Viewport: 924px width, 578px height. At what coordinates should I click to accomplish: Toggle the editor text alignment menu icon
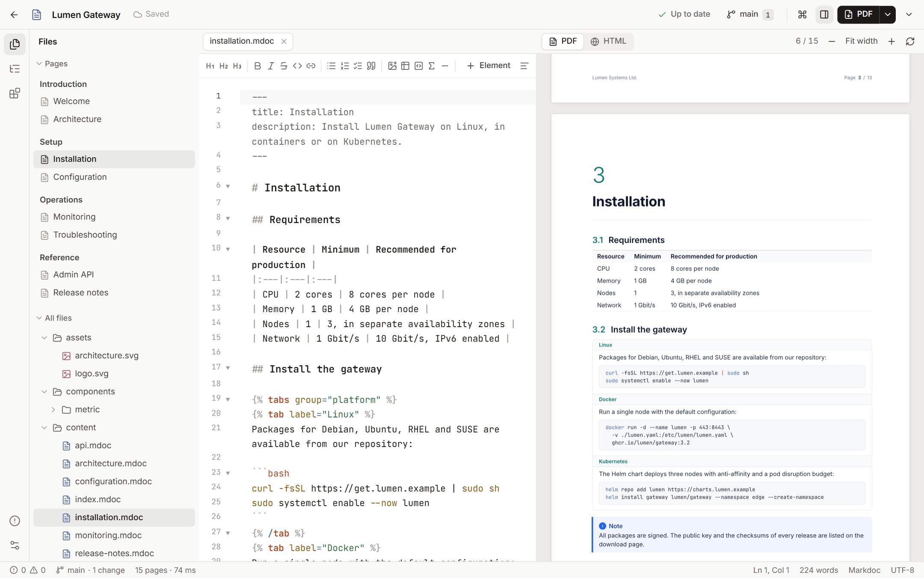point(524,66)
